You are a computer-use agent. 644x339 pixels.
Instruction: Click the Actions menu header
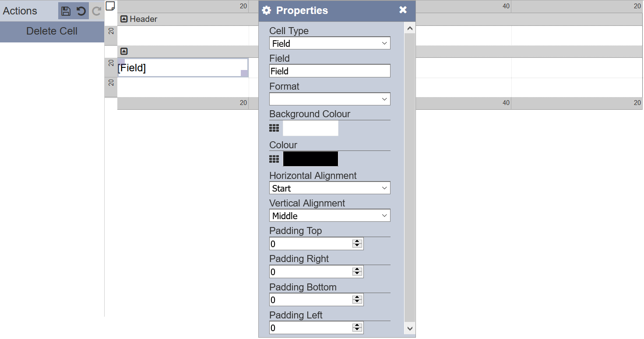tap(21, 10)
